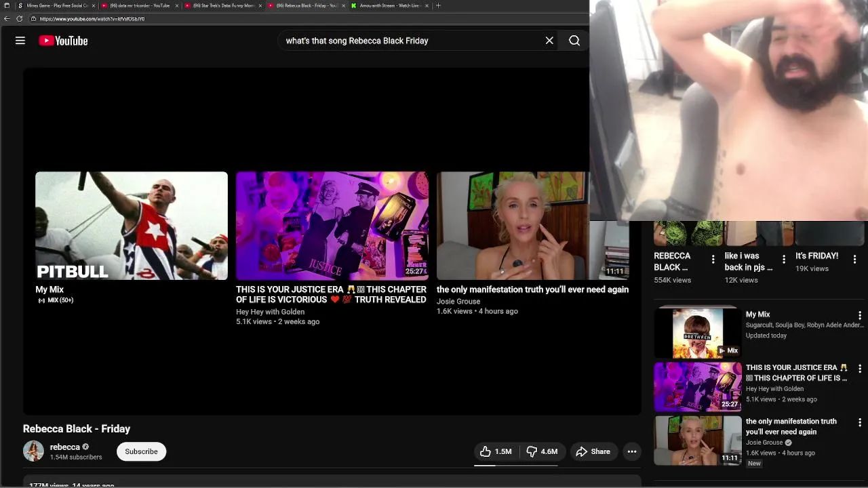This screenshot has width=868, height=488.
Task: Open sidebar Josie Grouse video thumbnail
Action: coord(698,441)
